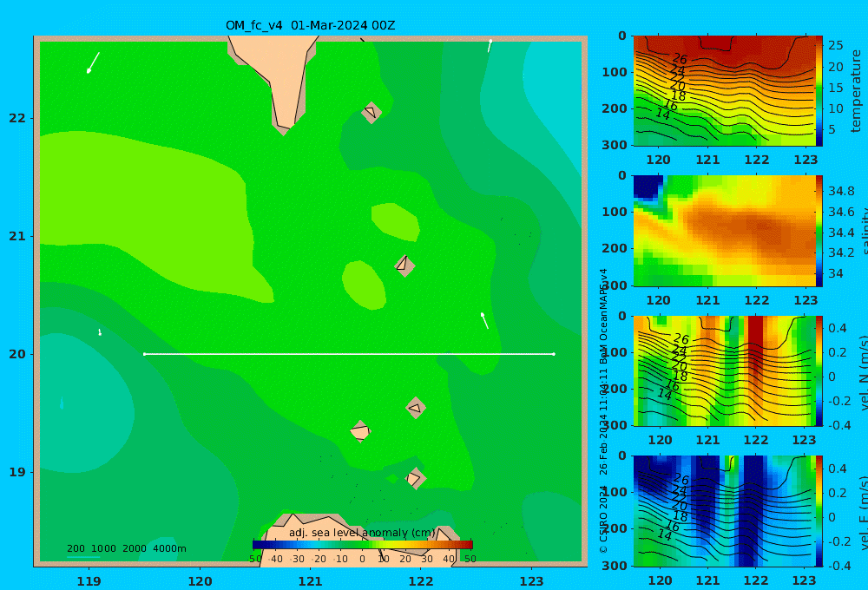Open the northward velocity section panel
Screen dimensions: 868x590
click(x=724, y=370)
